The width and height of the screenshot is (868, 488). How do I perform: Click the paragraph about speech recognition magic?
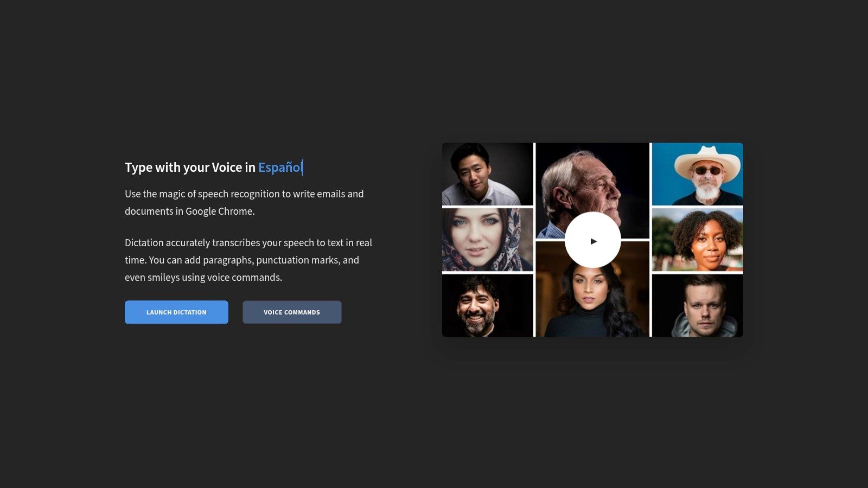point(244,202)
